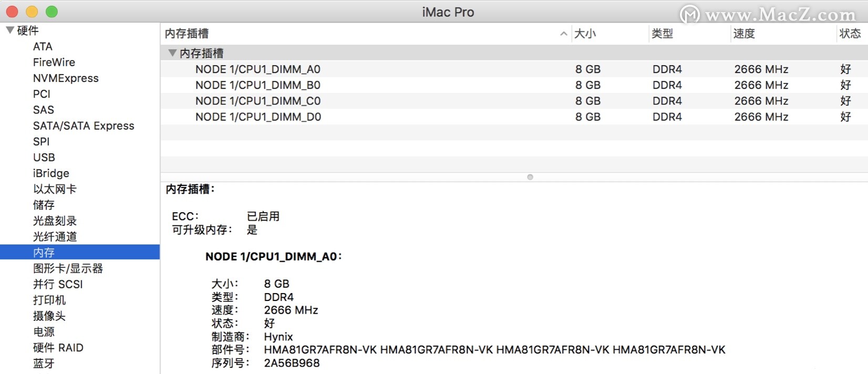
Task: Sort by 大小 column header
Action: click(585, 34)
